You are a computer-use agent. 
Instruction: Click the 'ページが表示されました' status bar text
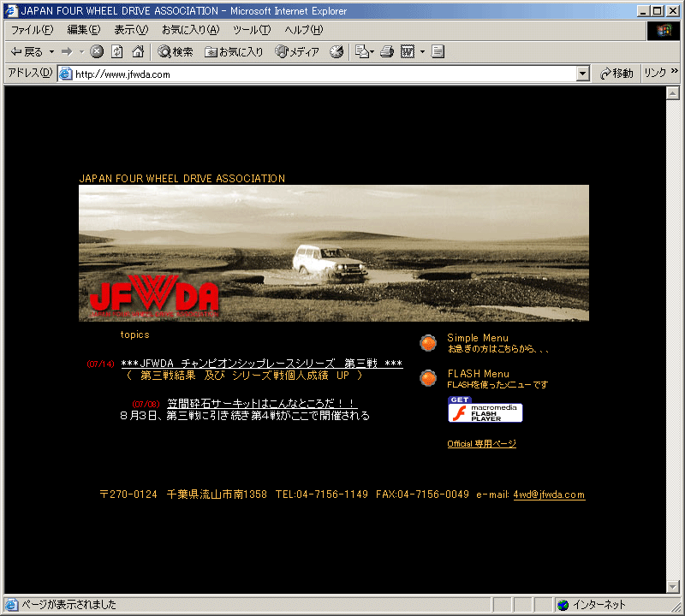(69, 605)
